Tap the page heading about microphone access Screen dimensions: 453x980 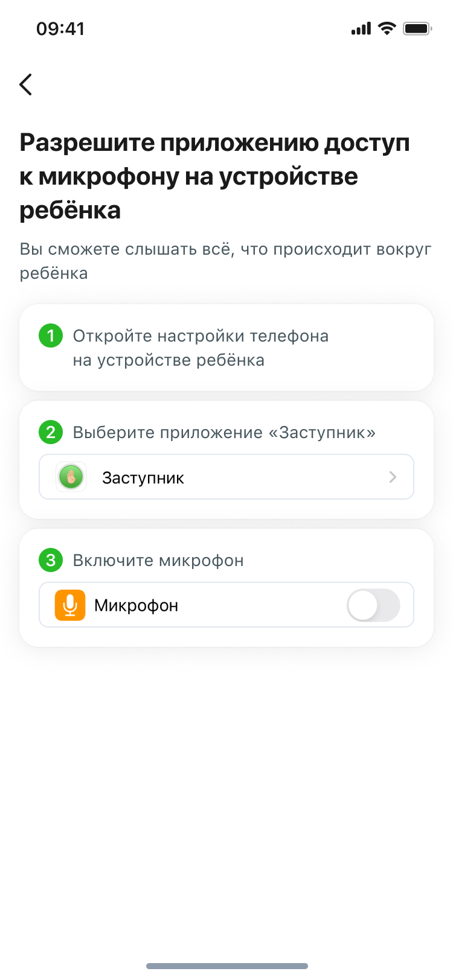point(215,176)
